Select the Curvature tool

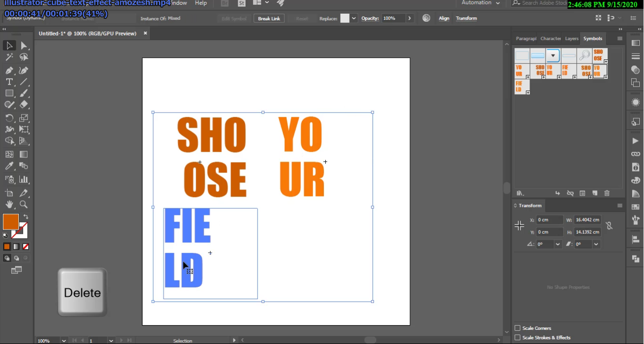[x=24, y=70]
